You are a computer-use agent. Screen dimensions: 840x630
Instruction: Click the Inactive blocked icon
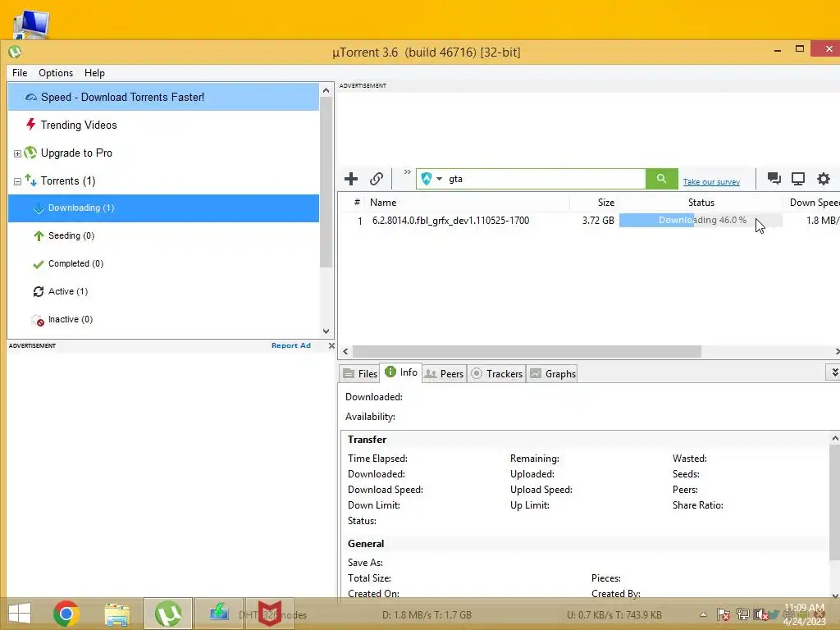point(38,321)
